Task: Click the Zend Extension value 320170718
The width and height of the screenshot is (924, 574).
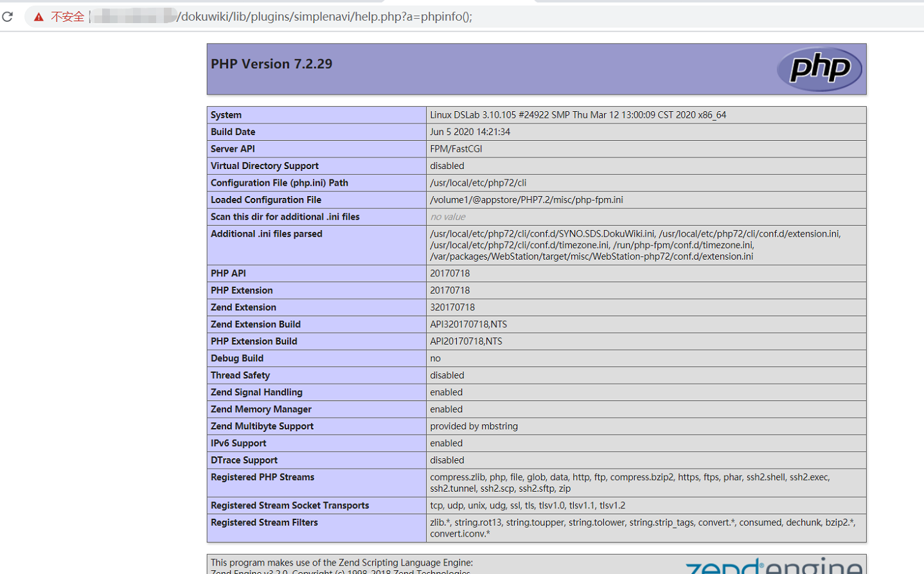Action: point(452,307)
